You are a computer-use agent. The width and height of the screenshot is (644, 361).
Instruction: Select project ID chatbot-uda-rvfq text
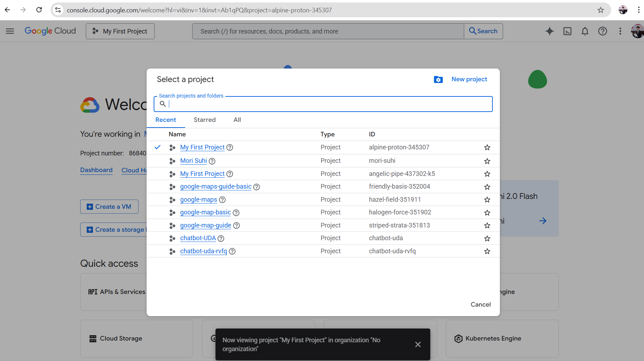[392, 251]
